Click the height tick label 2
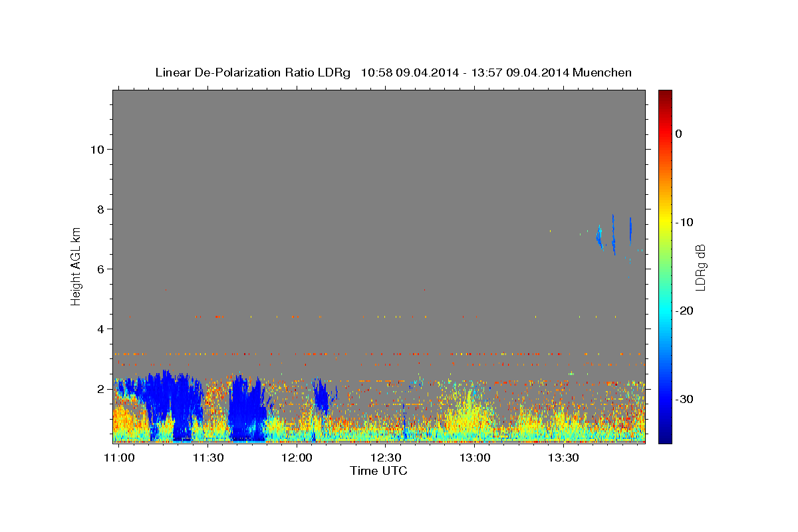The width and height of the screenshot is (798, 532). [x=101, y=389]
